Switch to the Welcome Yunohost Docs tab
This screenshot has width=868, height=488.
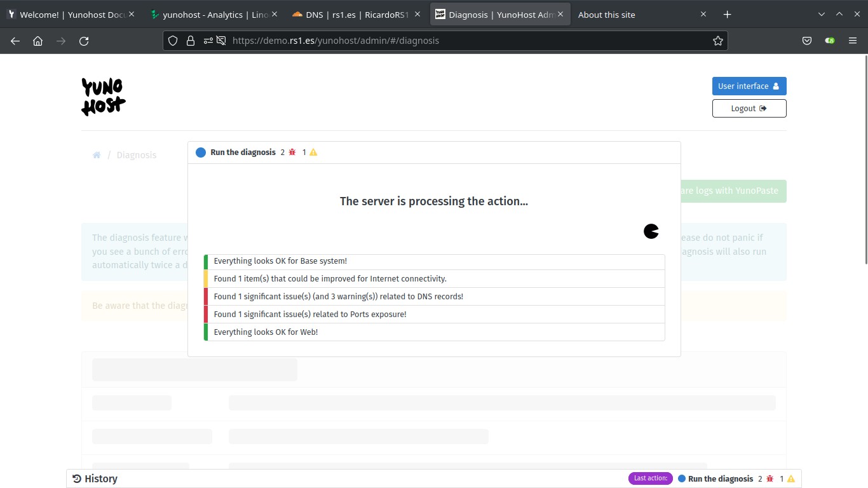point(71,15)
